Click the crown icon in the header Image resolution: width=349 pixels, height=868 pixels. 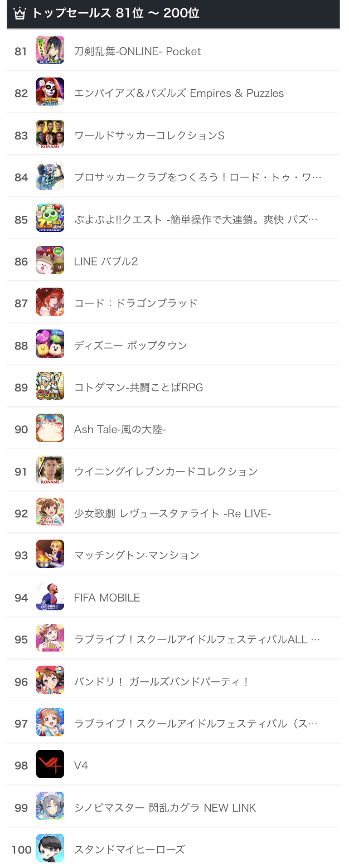click(20, 13)
